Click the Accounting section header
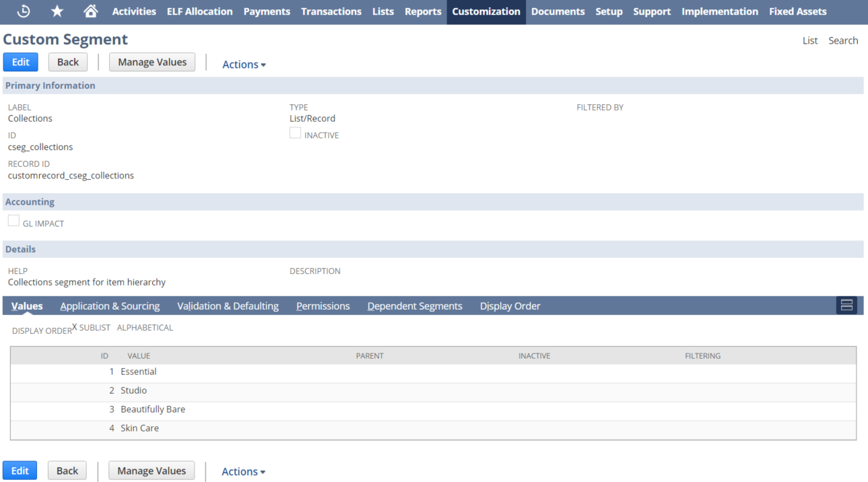The image size is (868, 482). coord(433,202)
